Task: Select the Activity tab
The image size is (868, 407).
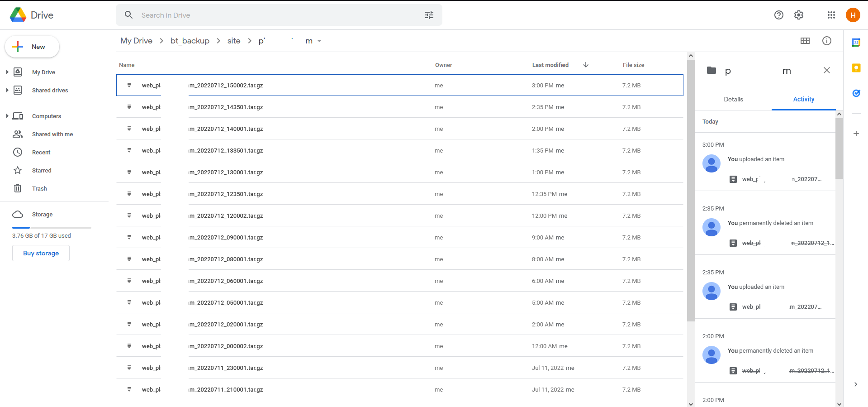Action: 803,99
